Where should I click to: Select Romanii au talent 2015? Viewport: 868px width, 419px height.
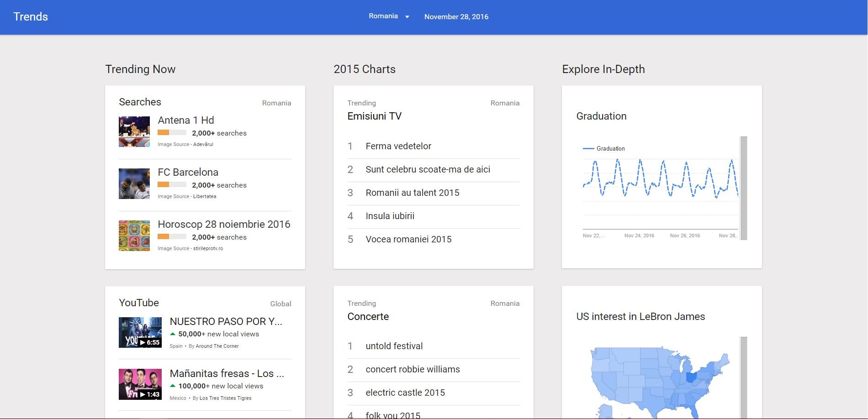pyautogui.click(x=412, y=193)
